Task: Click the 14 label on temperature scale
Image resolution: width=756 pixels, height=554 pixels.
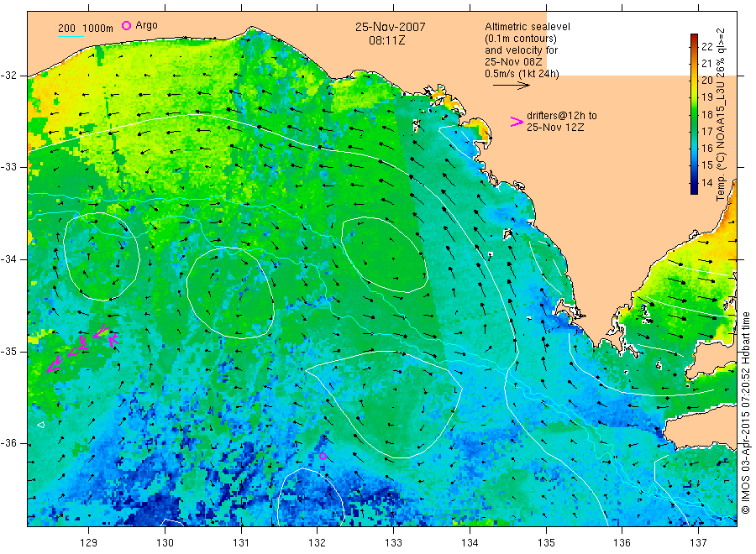Action: pos(706,182)
